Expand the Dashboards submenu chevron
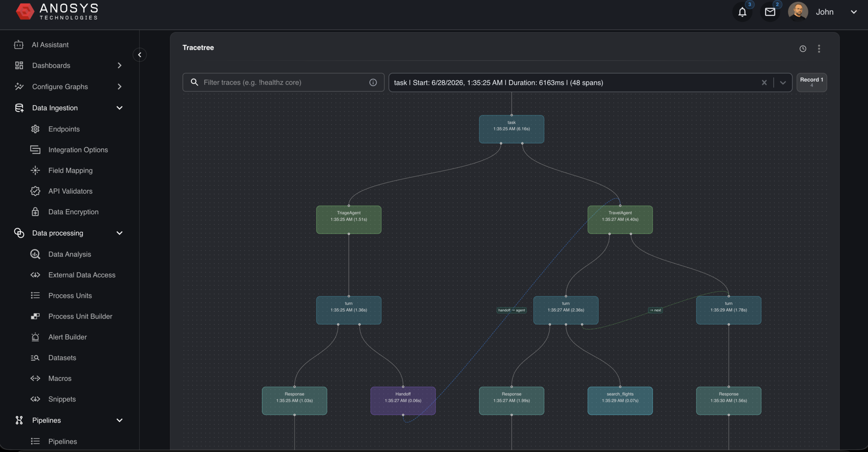 click(119, 66)
